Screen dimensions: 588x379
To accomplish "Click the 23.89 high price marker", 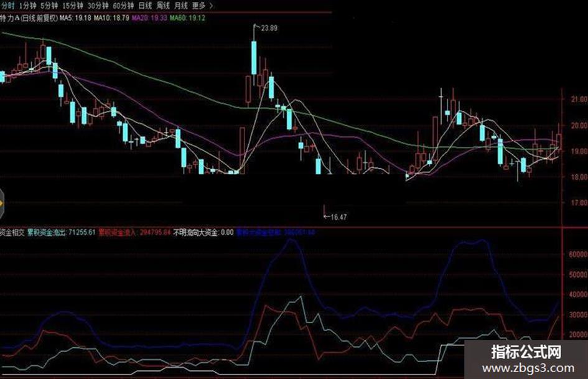I will [269, 28].
